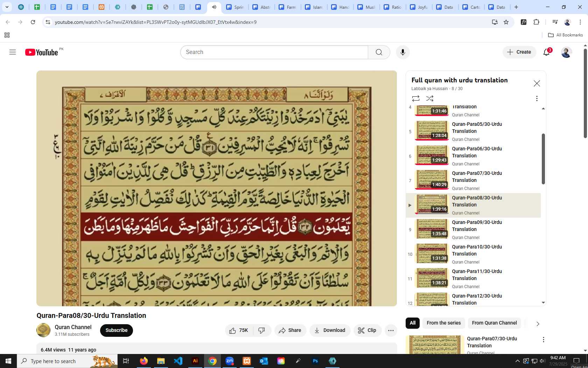Subscribe to Quran Channel
Image resolution: width=588 pixels, height=368 pixels.
tap(117, 330)
